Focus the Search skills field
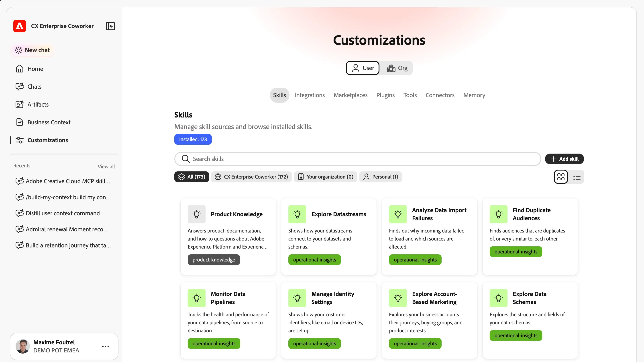 pos(357,159)
